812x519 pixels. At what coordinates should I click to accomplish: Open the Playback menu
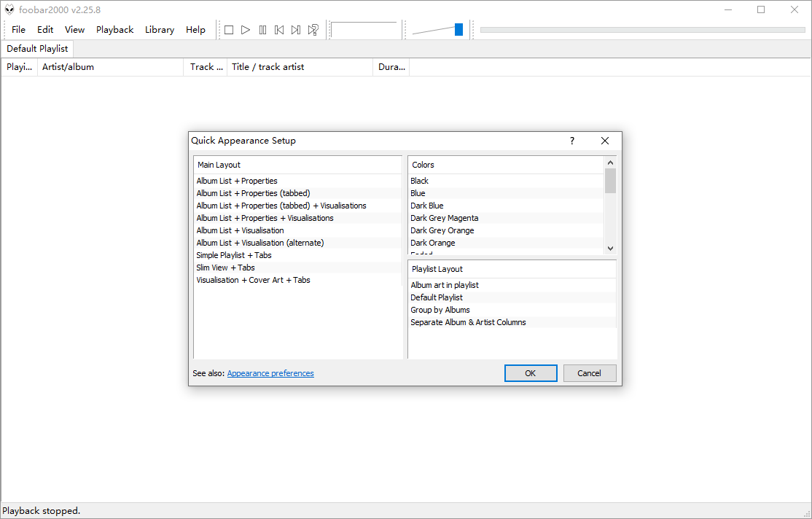(114, 29)
